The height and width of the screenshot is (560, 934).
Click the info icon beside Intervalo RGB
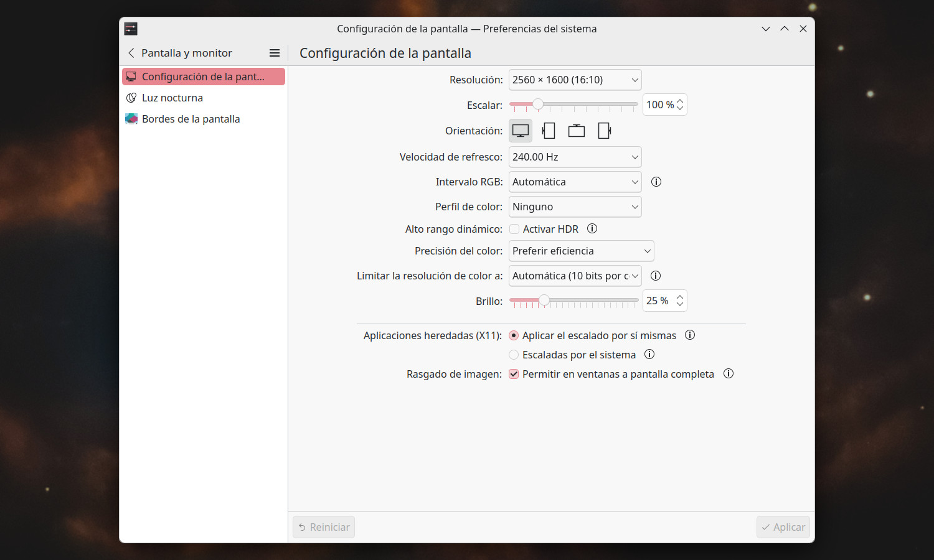click(656, 182)
